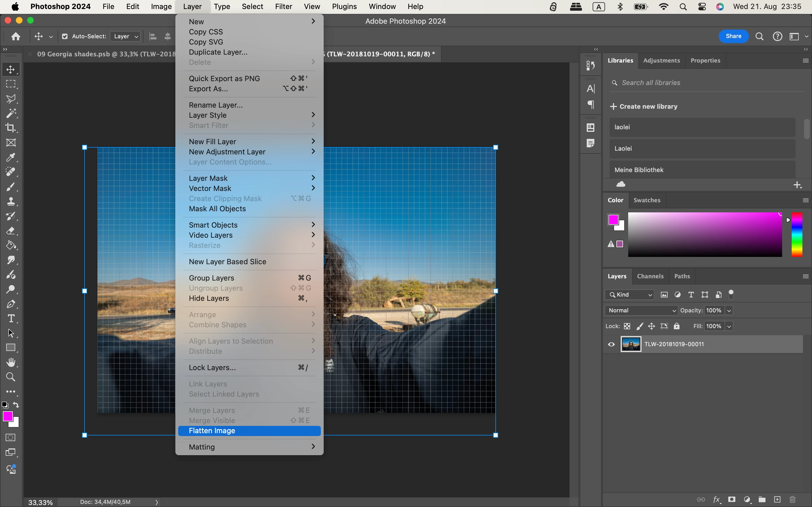The width and height of the screenshot is (812, 507).
Task: Select the Pen tool
Action: 11,304
